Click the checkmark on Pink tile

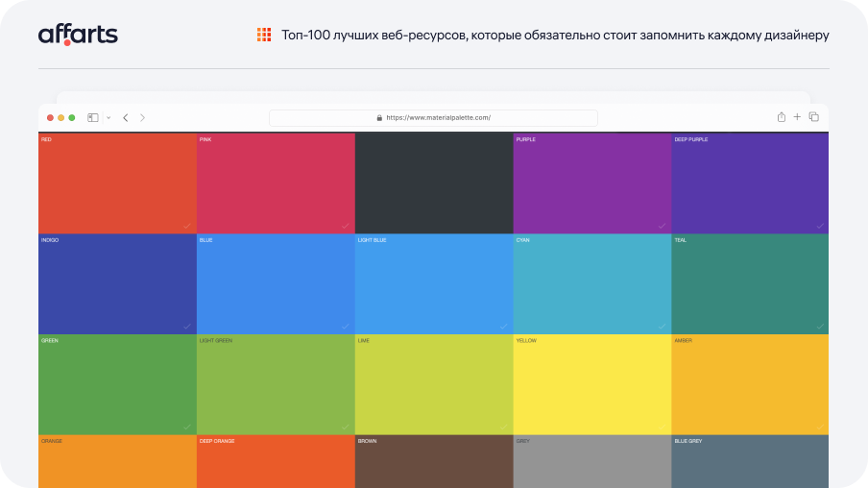[346, 226]
